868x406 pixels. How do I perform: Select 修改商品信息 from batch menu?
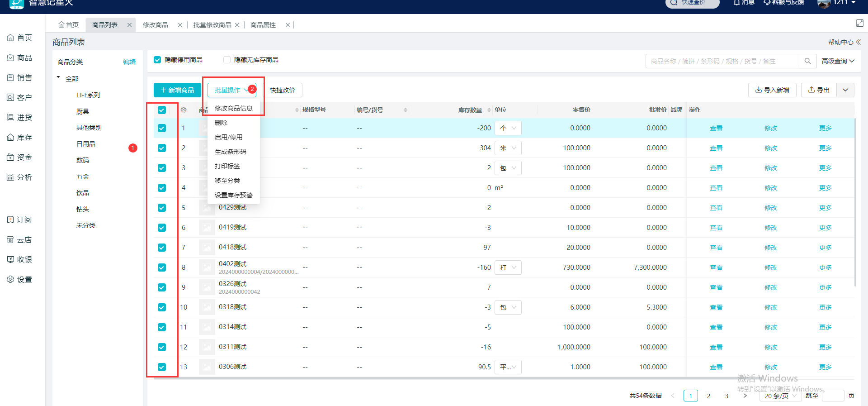coord(234,108)
